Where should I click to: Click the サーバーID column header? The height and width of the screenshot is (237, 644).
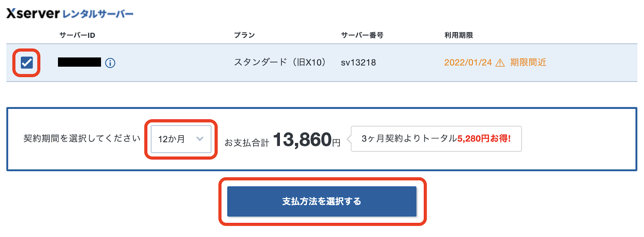pyautogui.click(x=77, y=35)
